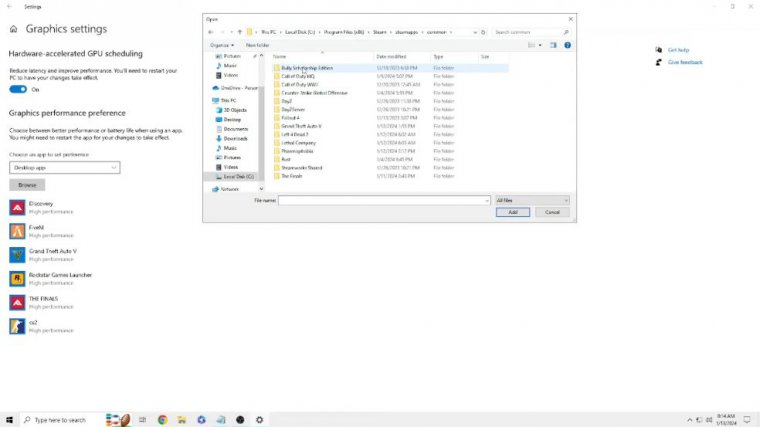
Task: Open the Get help link
Action: tap(678, 50)
